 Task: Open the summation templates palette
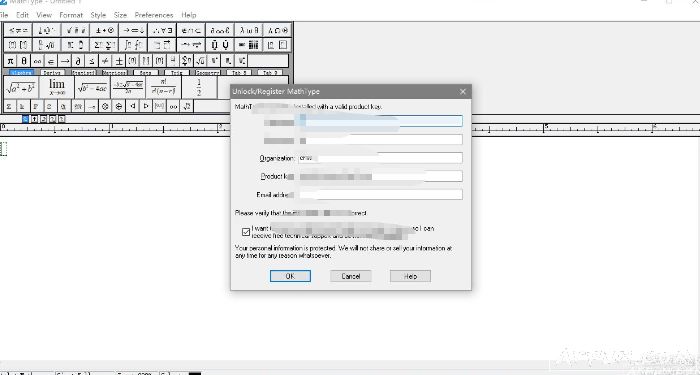point(105,45)
